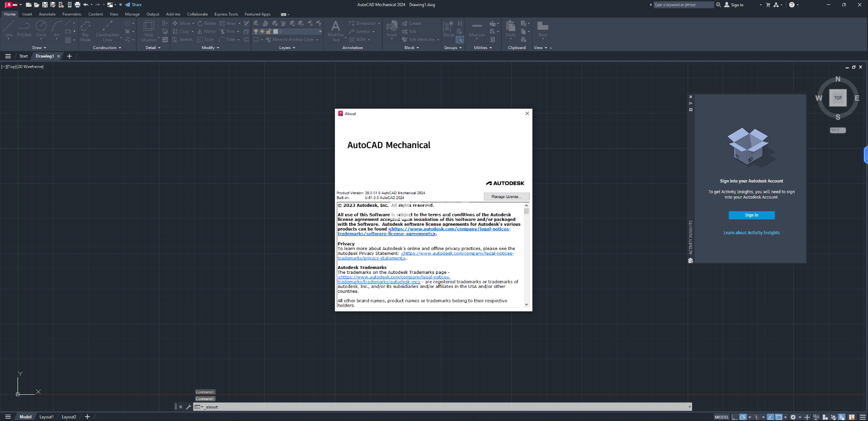The image size is (868, 421).
Task: Select the Arc drawing tool
Action: [57, 29]
